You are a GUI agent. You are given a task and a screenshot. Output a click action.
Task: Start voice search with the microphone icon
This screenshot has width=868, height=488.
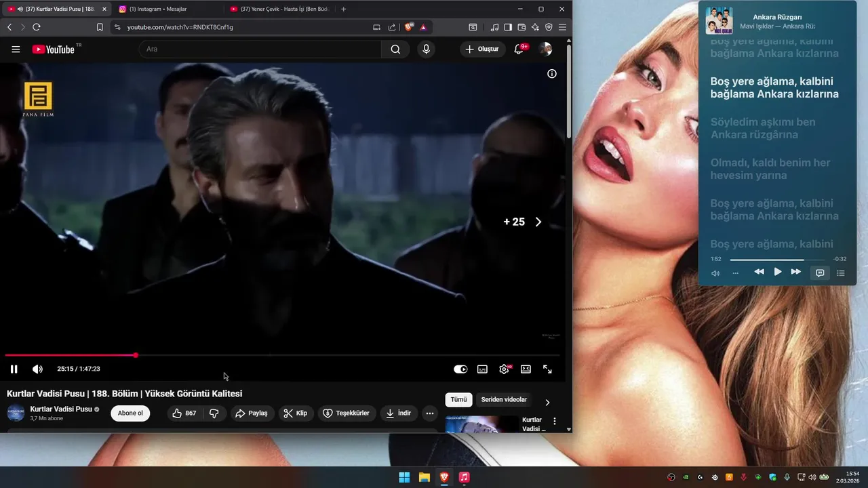426,49
